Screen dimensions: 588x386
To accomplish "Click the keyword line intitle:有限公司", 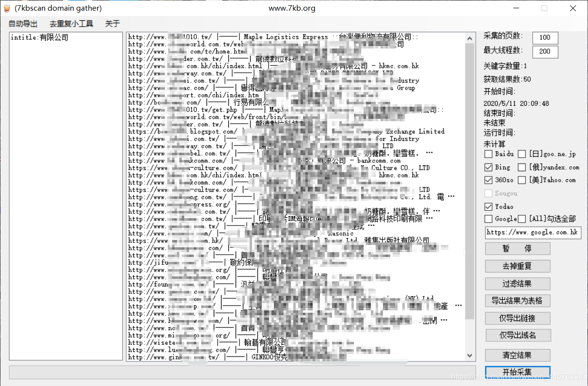I will 40,37.
